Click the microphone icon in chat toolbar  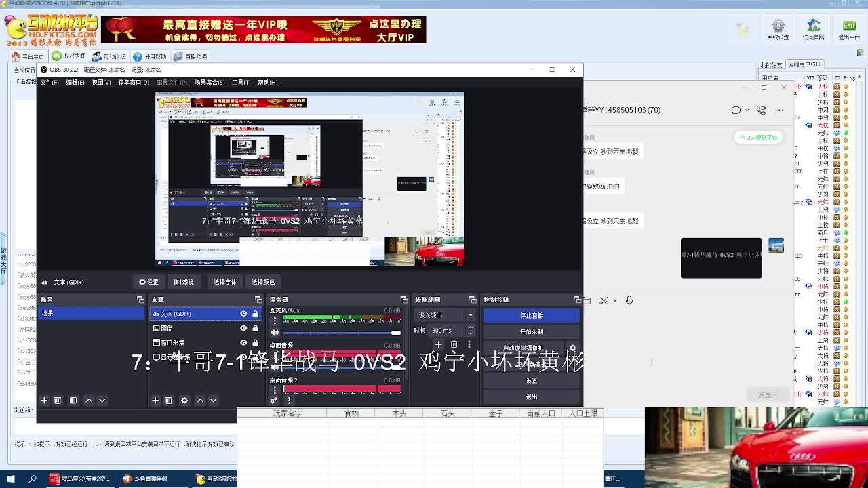(x=629, y=300)
